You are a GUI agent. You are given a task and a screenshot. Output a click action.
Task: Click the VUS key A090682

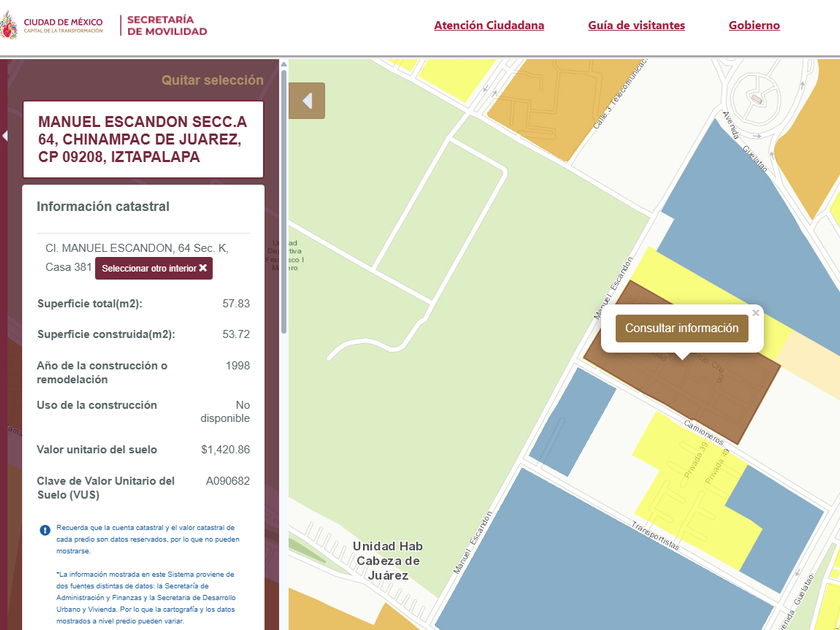click(228, 481)
